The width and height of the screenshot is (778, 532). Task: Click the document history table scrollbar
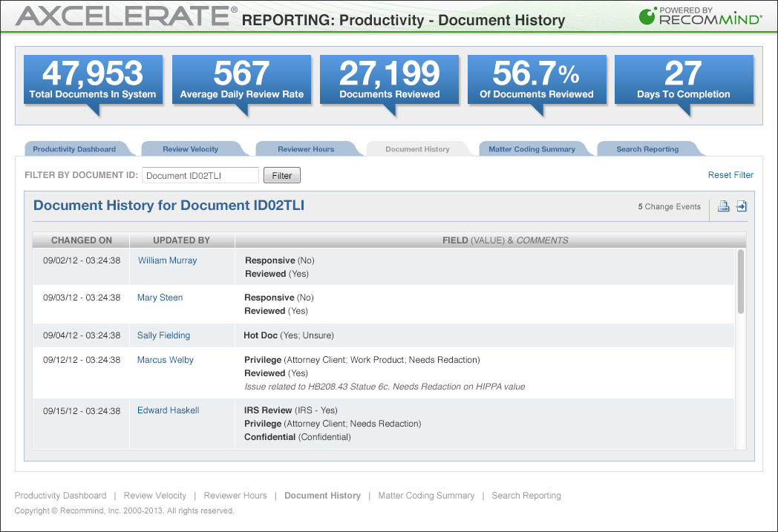741,282
